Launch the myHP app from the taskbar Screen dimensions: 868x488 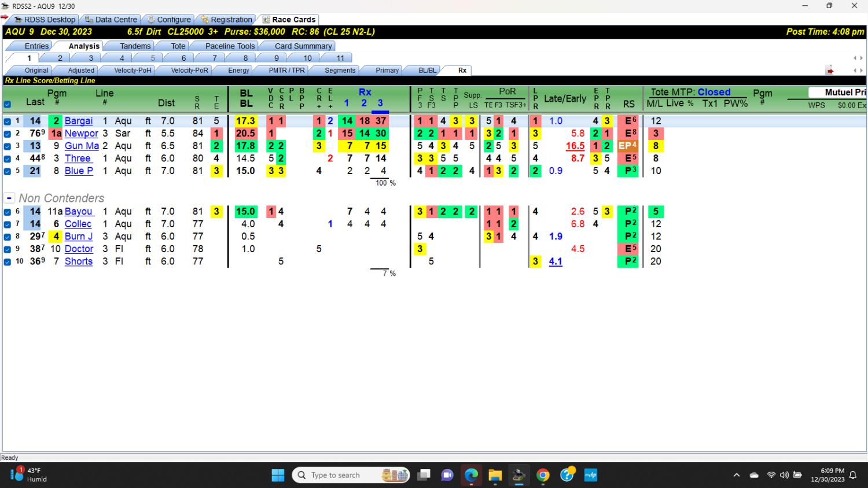pos(591,475)
